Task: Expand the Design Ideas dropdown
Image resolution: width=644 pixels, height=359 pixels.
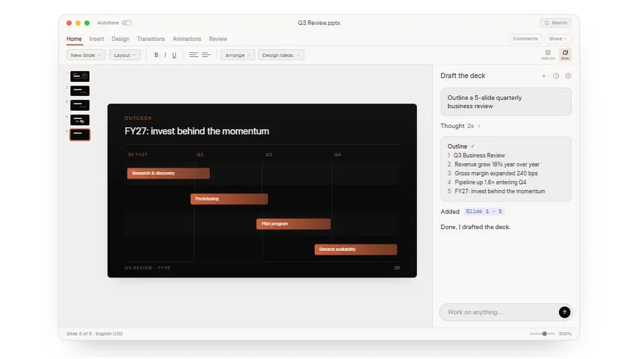Action: coord(281,55)
